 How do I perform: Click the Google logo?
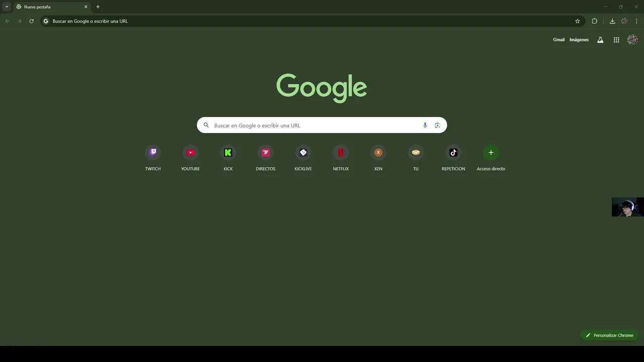[x=321, y=88]
